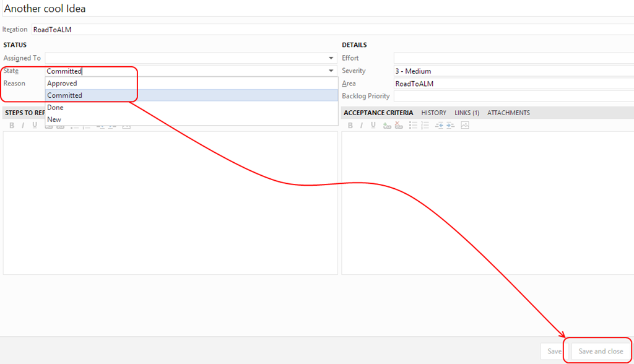Insert image in Acceptance Criteria editor

click(x=465, y=125)
